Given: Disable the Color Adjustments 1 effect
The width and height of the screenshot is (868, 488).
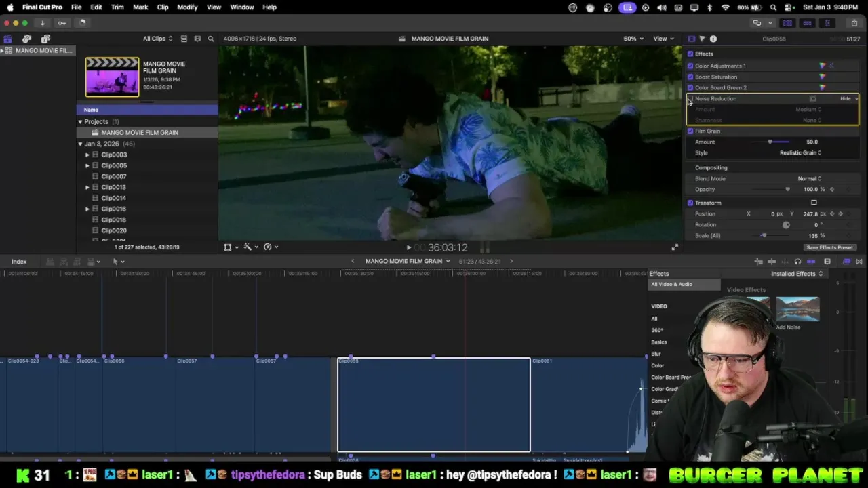Looking at the screenshot, I should (x=690, y=66).
